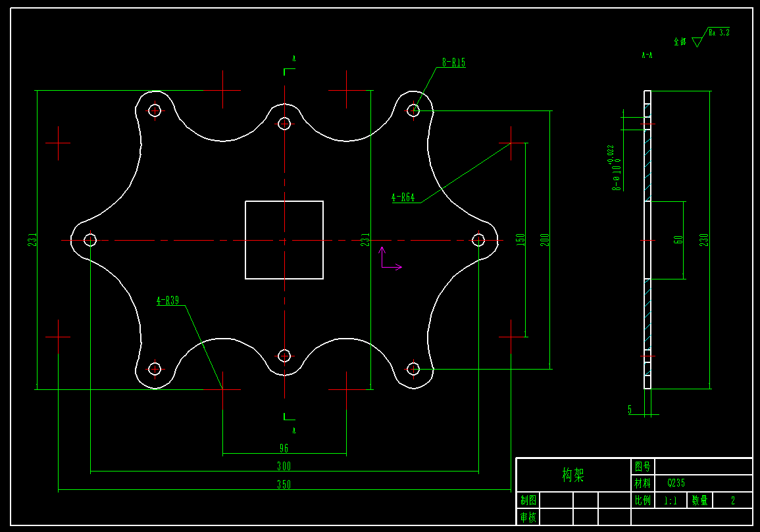Click the 'Q235' material value
Viewport: 760px width, 532px height.
coord(676,483)
